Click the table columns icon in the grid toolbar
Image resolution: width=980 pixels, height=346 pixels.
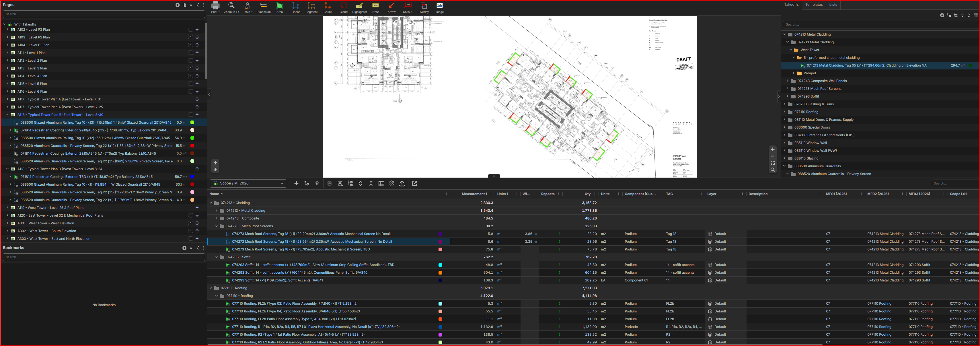pyautogui.click(x=381, y=183)
